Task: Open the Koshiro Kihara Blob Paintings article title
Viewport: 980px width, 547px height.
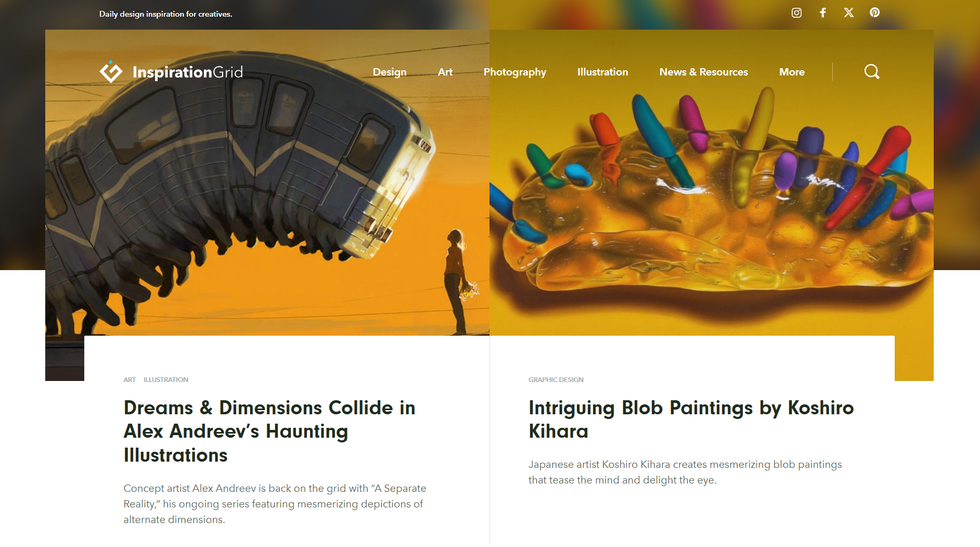Action: [691, 419]
